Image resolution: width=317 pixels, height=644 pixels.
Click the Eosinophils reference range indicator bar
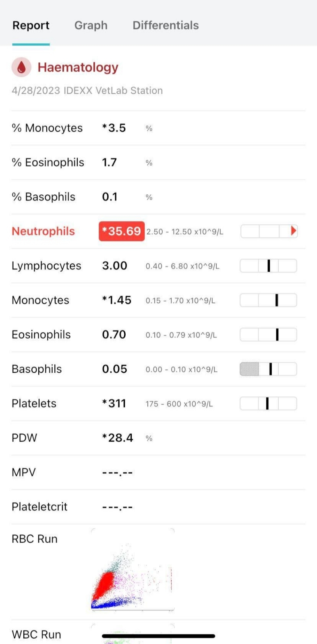[268, 334]
